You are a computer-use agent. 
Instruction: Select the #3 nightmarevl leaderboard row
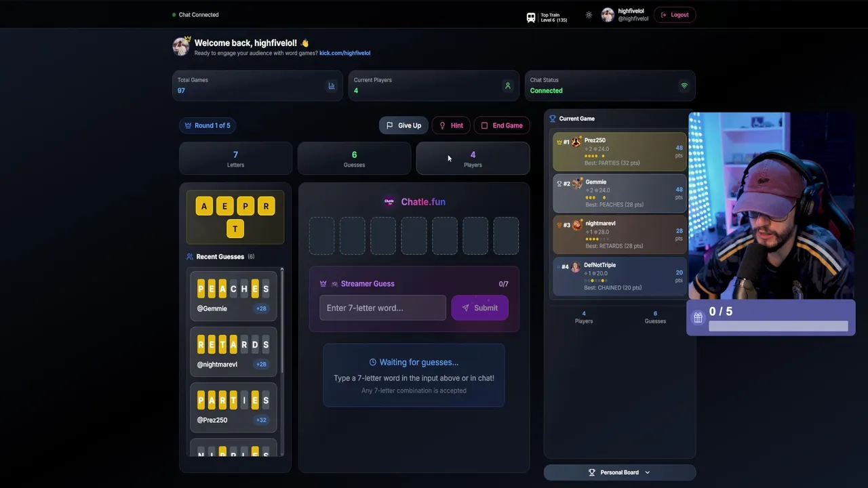pos(620,235)
